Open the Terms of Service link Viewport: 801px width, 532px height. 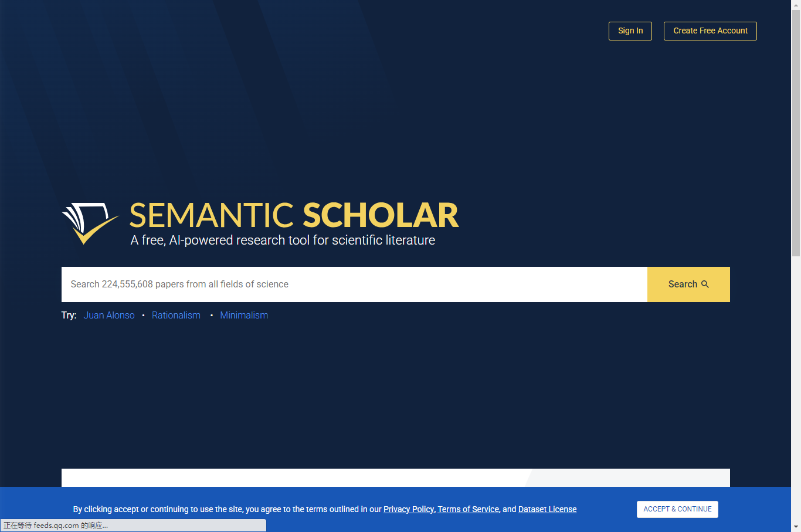coord(469,509)
